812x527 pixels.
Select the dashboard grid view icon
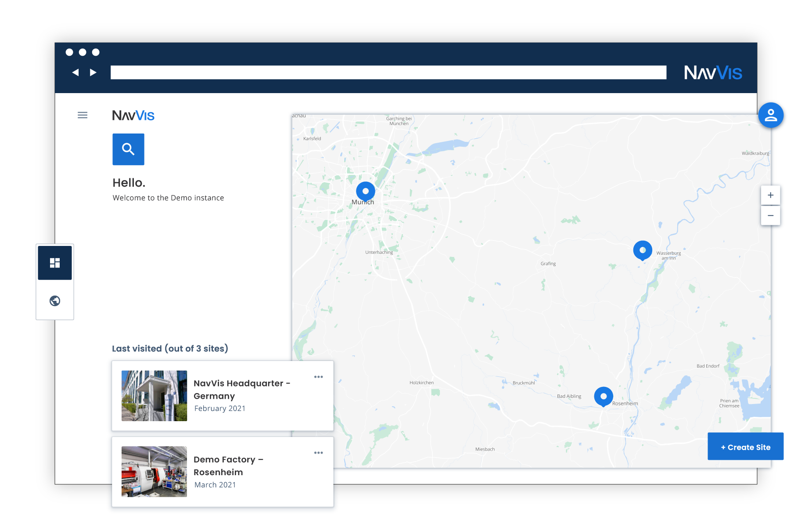55,263
